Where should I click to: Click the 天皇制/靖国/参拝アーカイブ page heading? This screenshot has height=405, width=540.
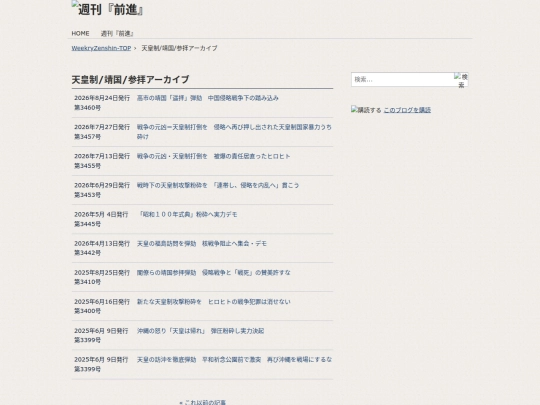[x=131, y=80]
